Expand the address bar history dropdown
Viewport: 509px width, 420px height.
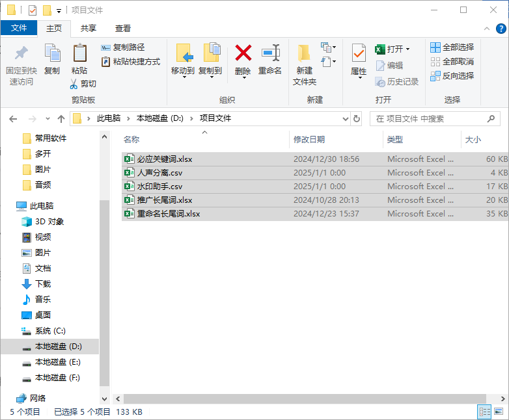coord(346,119)
